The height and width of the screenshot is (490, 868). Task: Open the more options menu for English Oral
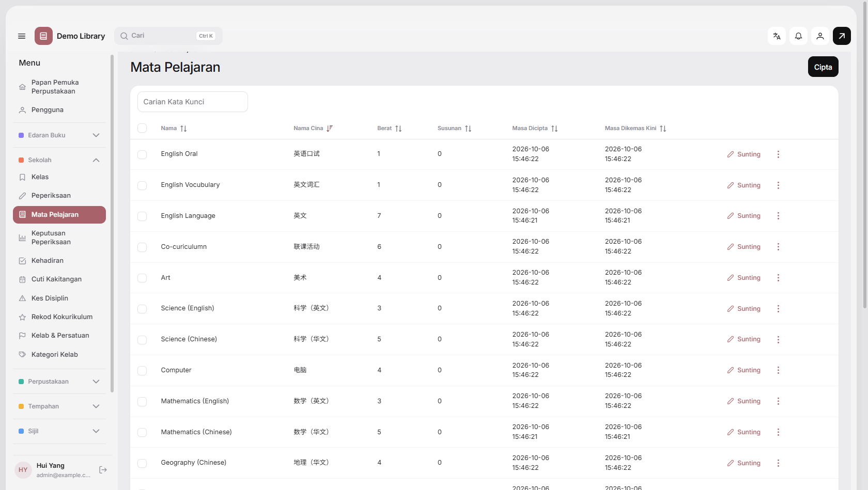(778, 154)
